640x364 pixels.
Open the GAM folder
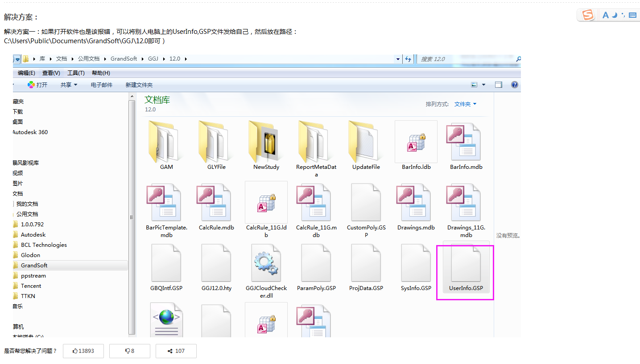[x=166, y=145]
